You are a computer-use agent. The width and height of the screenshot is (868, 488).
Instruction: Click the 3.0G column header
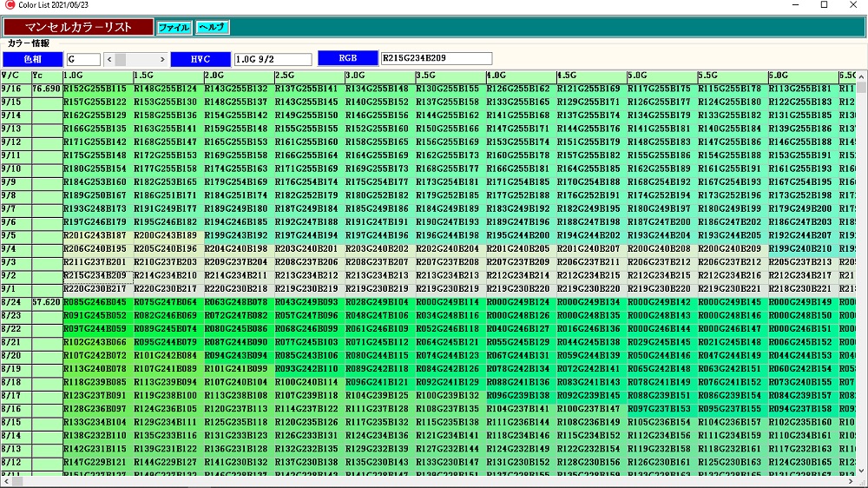pos(379,76)
